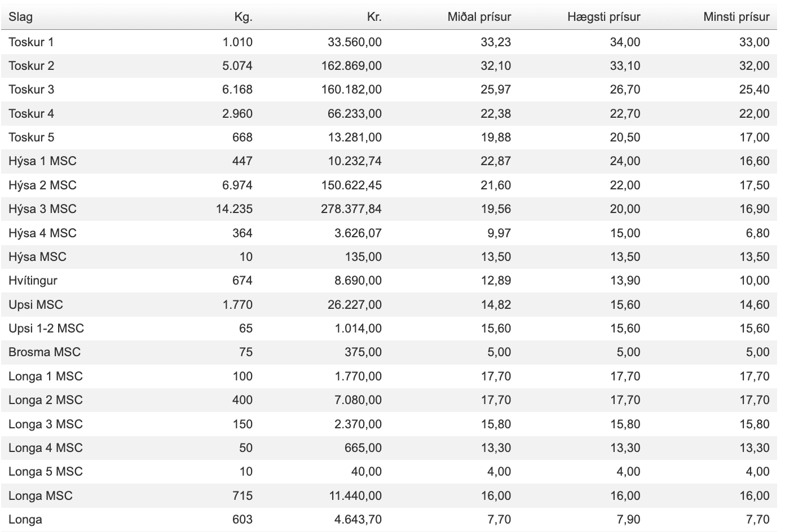Click the Hægsti prísur column header
The image size is (785, 532).
coord(603,17)
